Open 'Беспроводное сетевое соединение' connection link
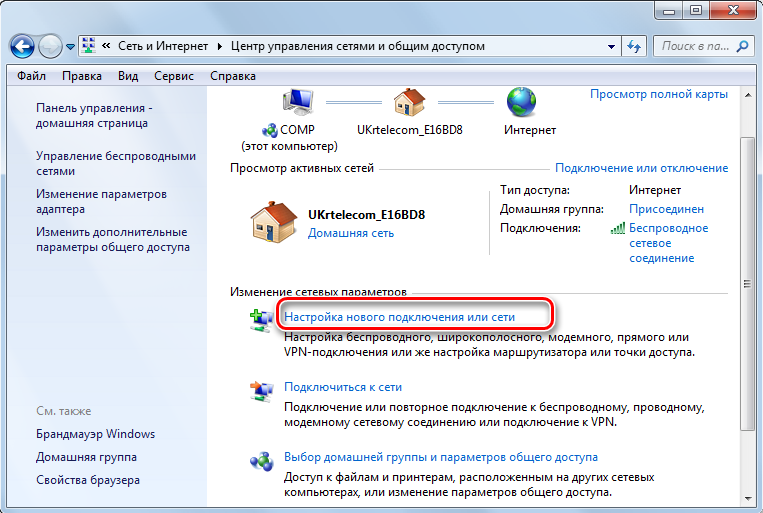 [x=669, y=243]
